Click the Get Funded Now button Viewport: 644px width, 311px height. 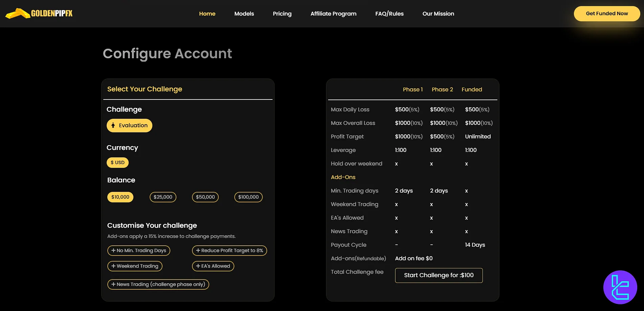click(x=606, y=14)
